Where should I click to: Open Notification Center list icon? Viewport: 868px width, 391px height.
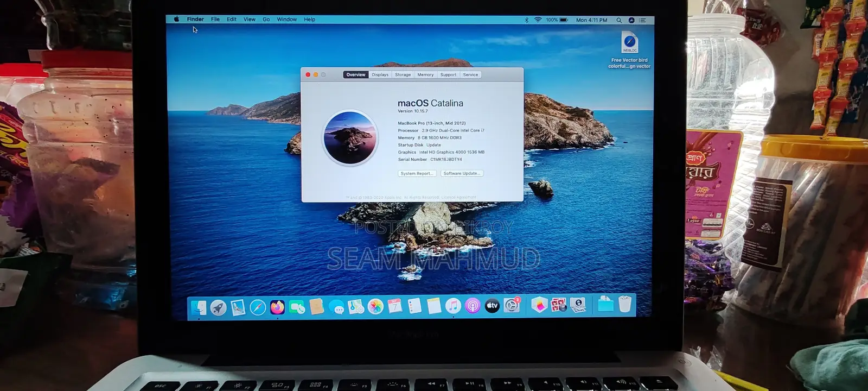click(642, 20)
